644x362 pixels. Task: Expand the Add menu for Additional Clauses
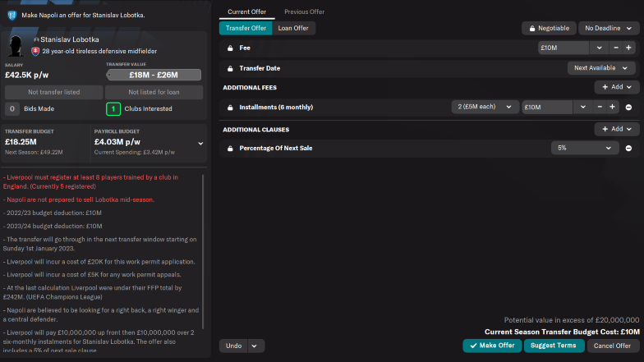pos(616,129)
